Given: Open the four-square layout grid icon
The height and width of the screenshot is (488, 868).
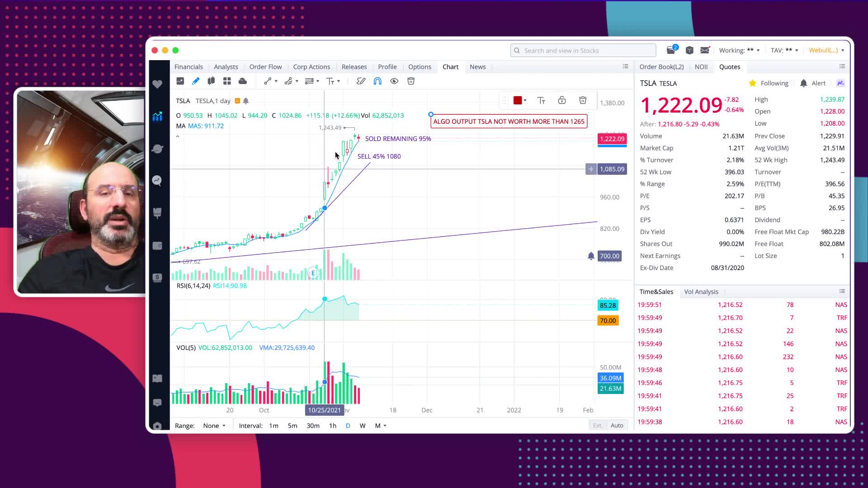Looking at the screenshot, I should [x=227, y=81].
